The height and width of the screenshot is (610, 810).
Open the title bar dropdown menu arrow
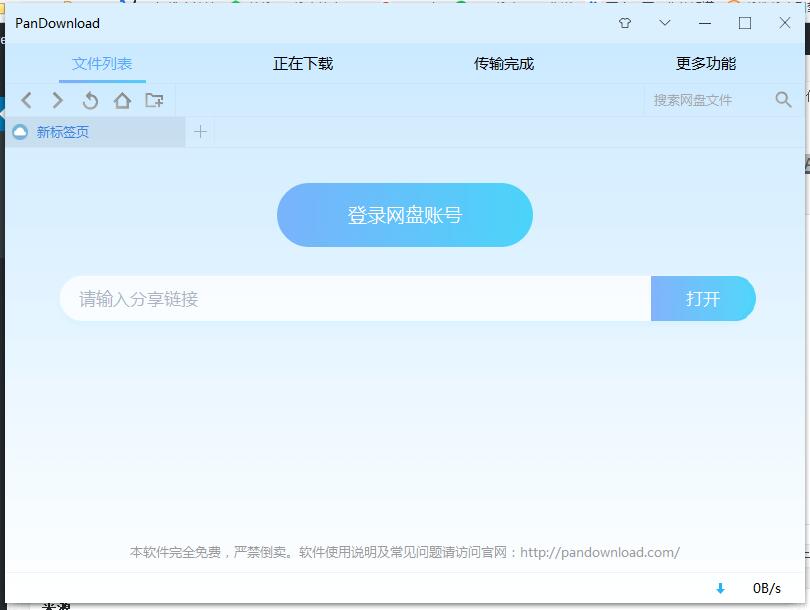[x=665, y=23]
